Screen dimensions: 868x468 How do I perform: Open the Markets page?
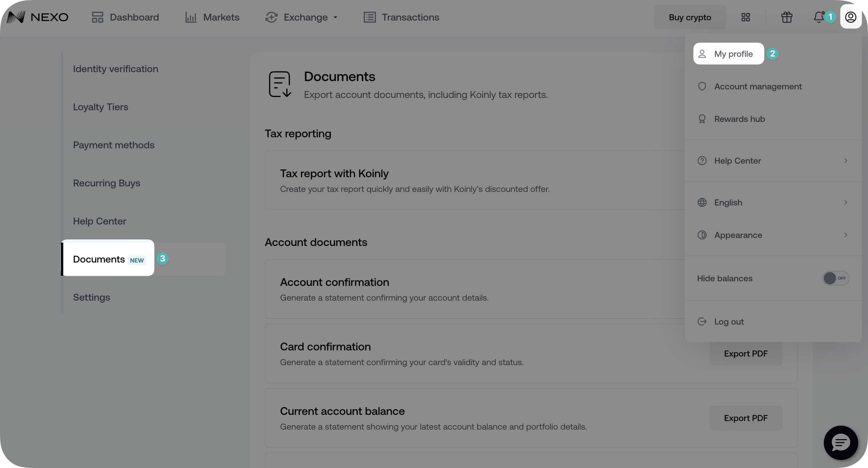click(212, 17)
